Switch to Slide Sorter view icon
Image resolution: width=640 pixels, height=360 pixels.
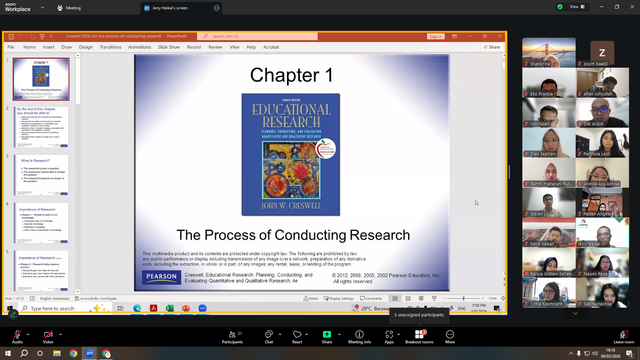point(408,298)
